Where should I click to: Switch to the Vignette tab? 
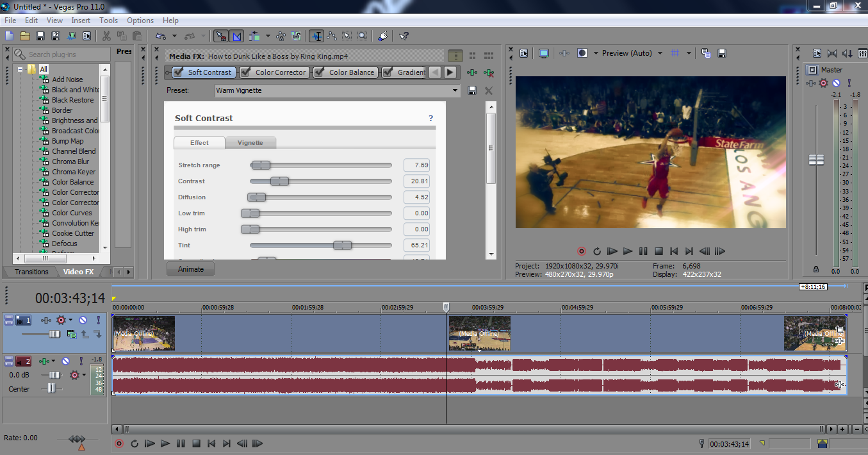pos(250,142)
